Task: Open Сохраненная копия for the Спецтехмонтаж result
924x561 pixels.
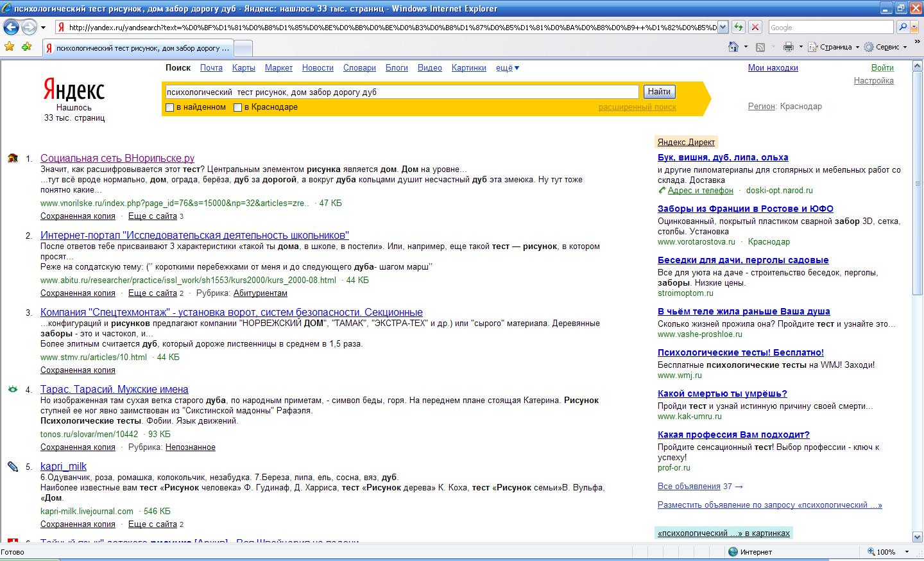Action: (x=78, y=370)
